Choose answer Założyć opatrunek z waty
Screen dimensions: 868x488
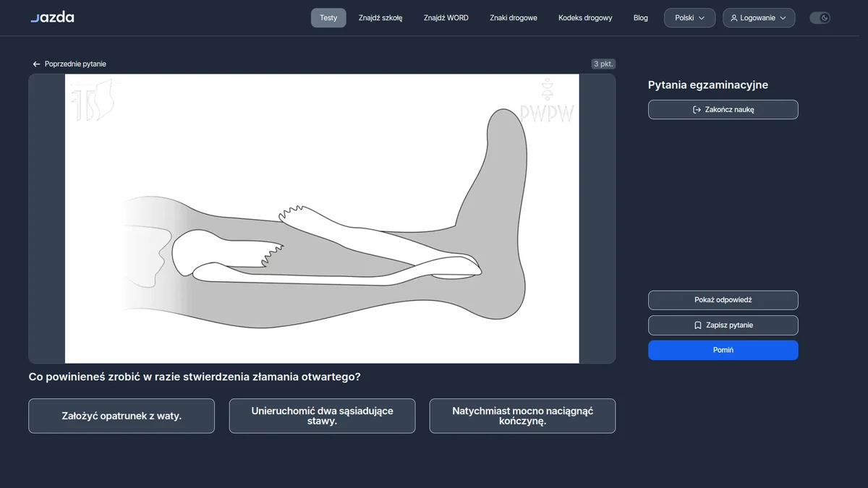click(122, 416)
